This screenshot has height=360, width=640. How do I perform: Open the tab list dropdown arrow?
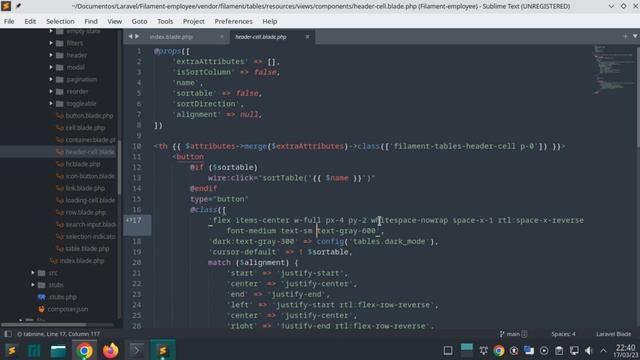[x=635, y=36]
